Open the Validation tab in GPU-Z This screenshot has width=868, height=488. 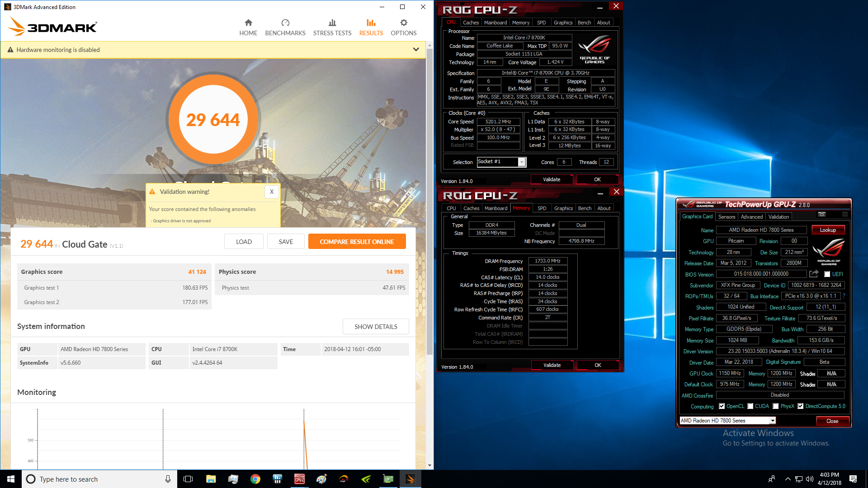[x=778, y=217]
